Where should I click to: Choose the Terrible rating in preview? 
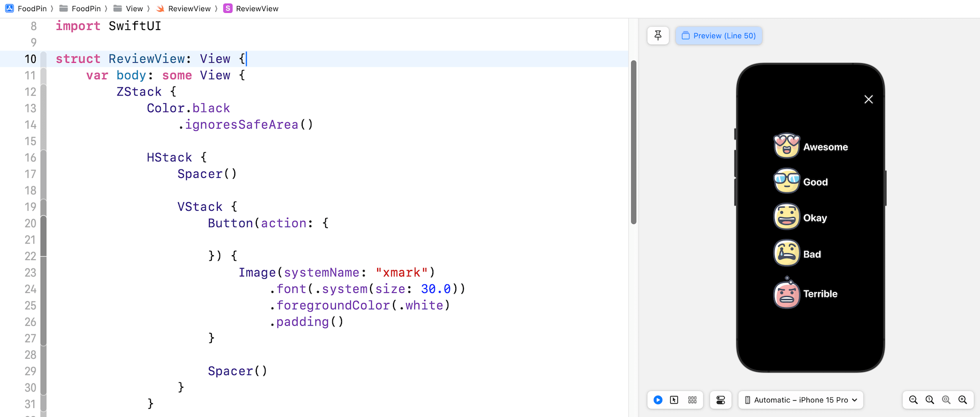805,293
